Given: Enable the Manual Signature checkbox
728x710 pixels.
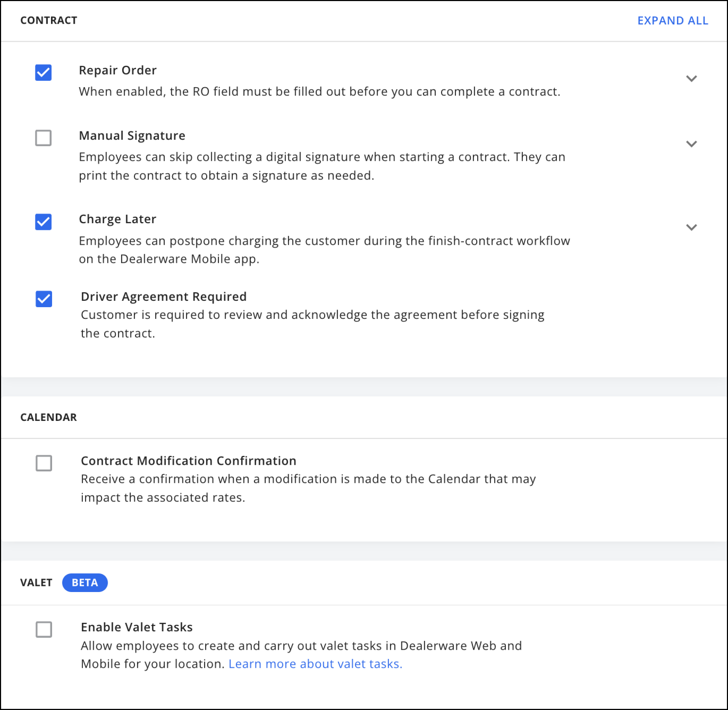Looking at the screenshot, I should coord(43,137).
